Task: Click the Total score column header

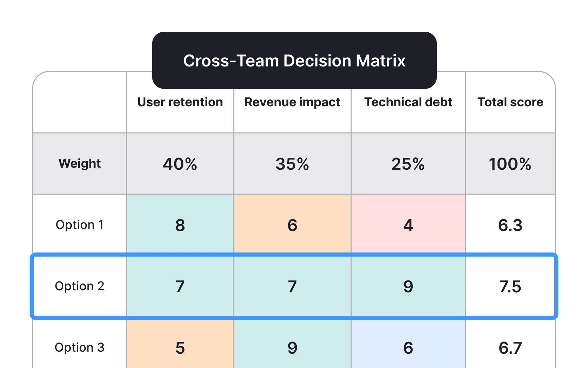Action: [x=510, y=102]
